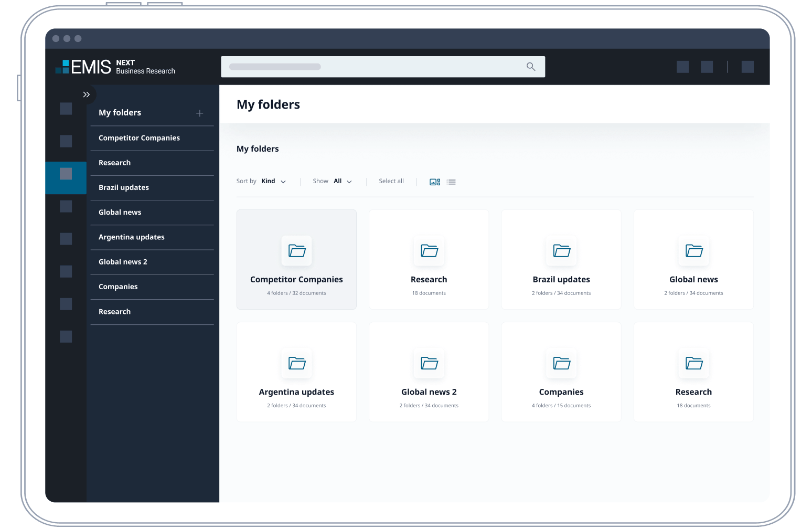Click the plus icon beside My folders
Screen dimensions: 812x529
(x=200, y=113)
